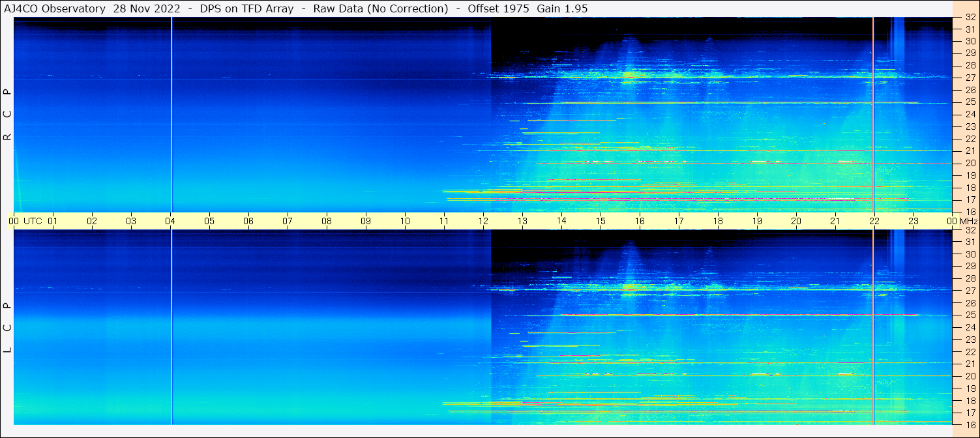
Task: Select the 10 hour tick label
Action: [x=405, y=221]
